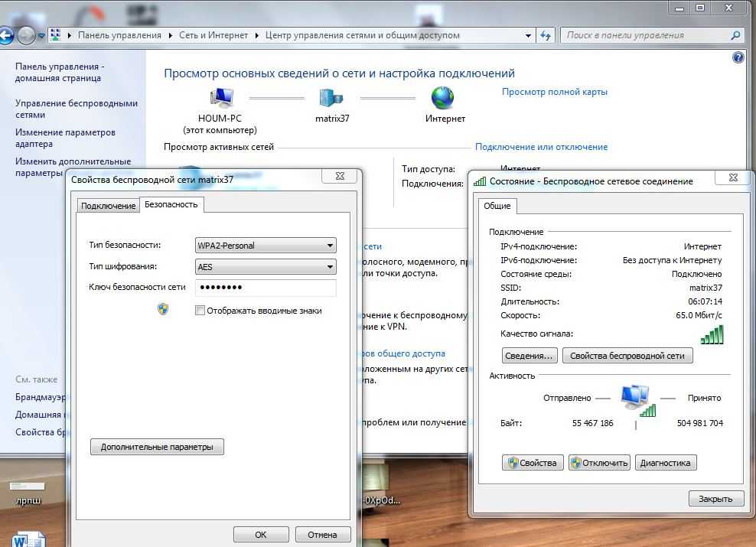Open recent pages dropdown arrow next to forward
Viewport: 756px width, 547px height.
point(41,36)
